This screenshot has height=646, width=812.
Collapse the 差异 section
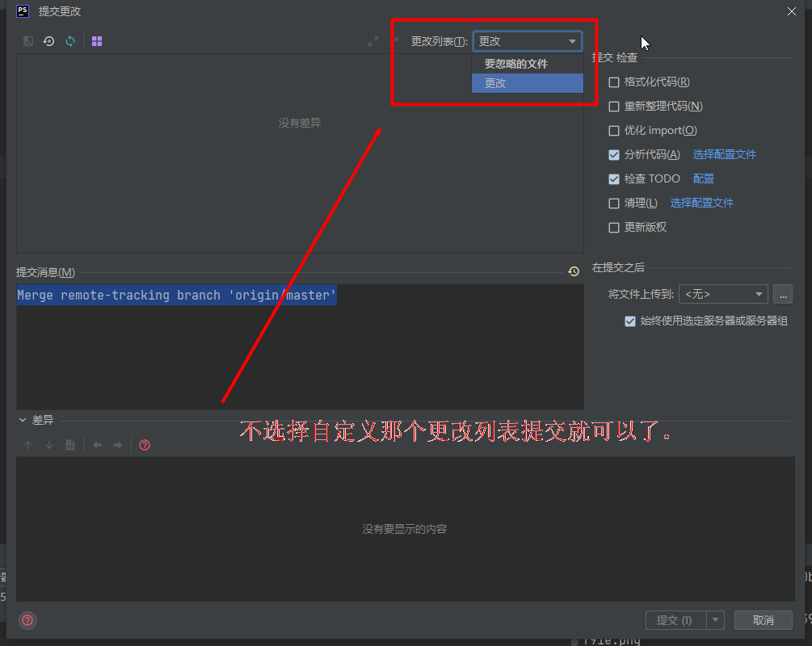[x=22, y=420]
